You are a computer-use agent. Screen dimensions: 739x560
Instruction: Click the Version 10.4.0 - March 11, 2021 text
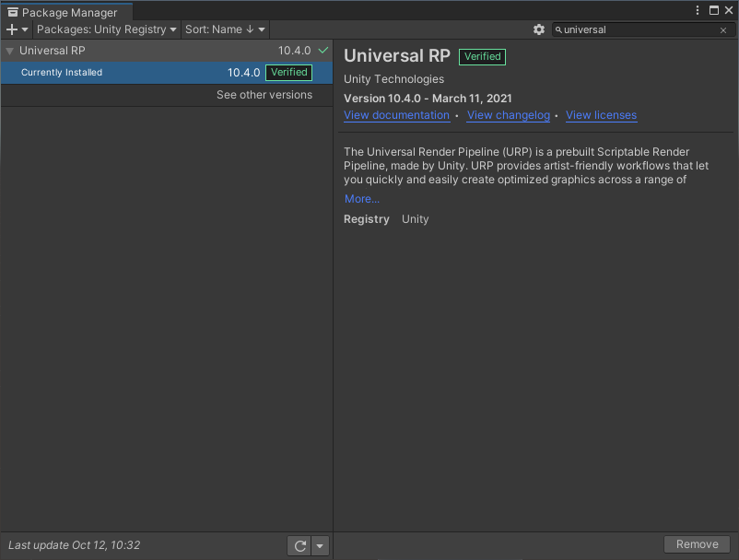pos(428,99)
